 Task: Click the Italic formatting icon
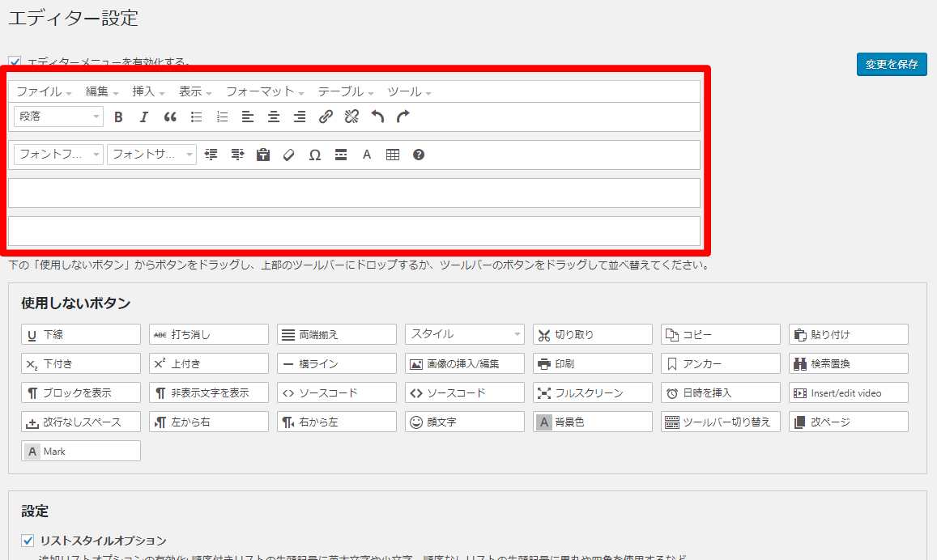(144, 117)
